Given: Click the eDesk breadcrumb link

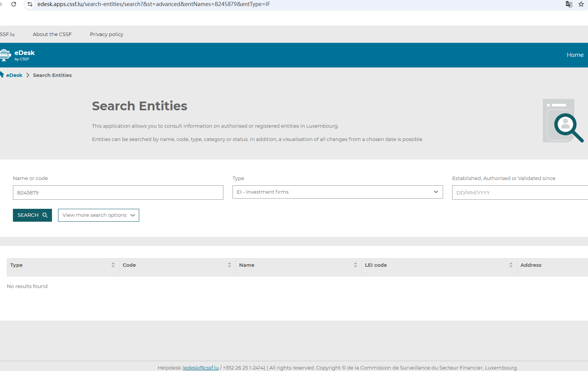Looking at the screenshot, I should pos(14,75).
